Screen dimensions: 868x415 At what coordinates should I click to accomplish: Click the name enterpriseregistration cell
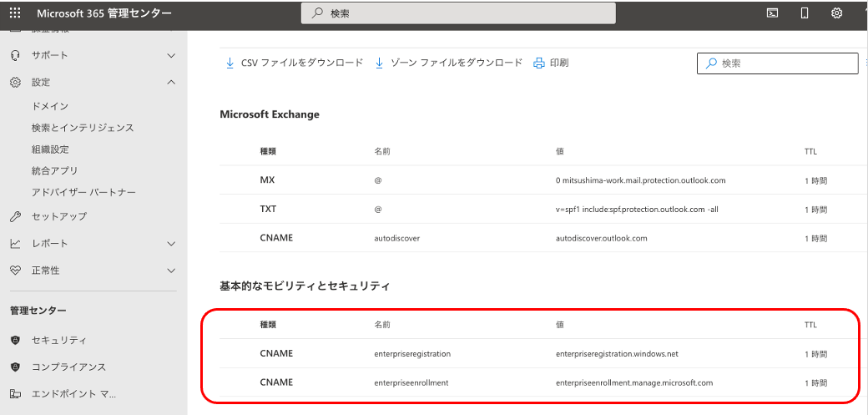click(412, 354)
